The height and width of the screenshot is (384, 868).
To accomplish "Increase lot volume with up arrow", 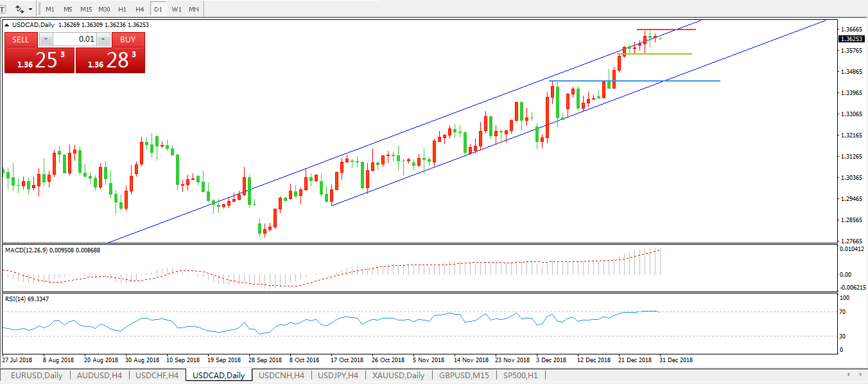I will coord(103,39).
